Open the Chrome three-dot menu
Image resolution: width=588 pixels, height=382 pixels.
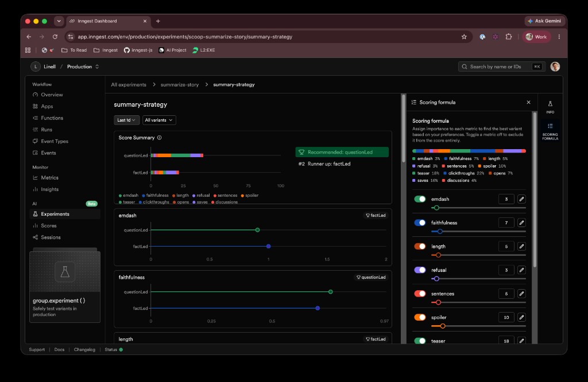click(559, 37)
